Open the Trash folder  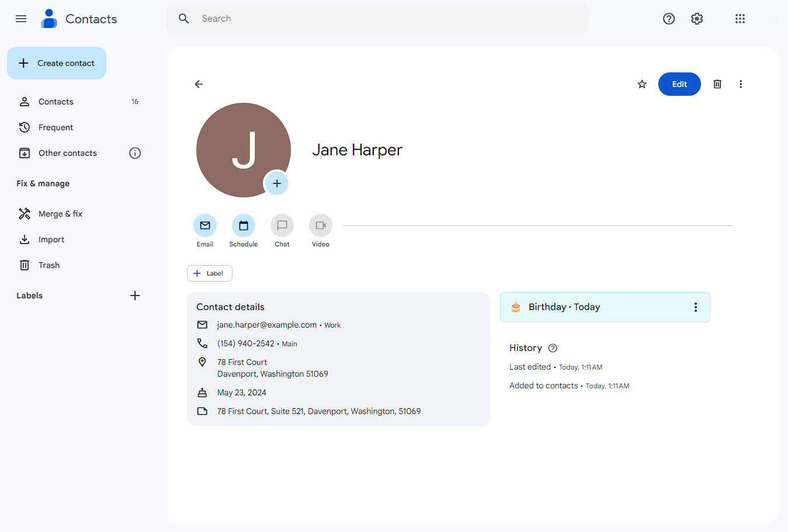coord(77,265)
